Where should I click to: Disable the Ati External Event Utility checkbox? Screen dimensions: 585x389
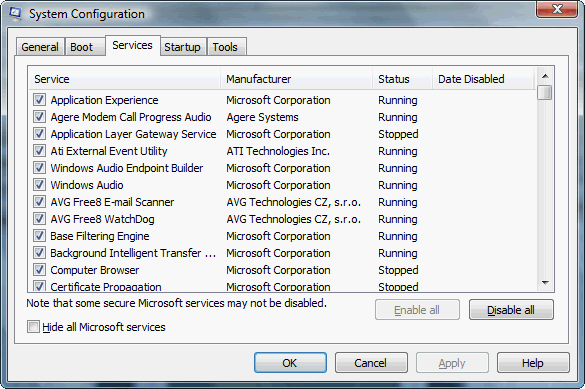(39, 151)
